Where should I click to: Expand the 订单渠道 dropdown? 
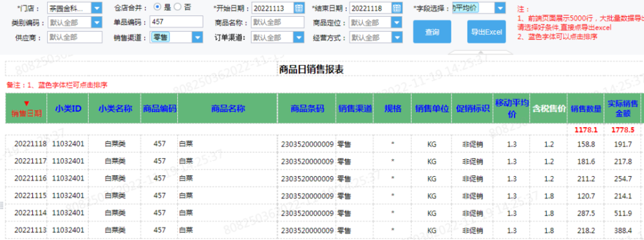(299, 37)
